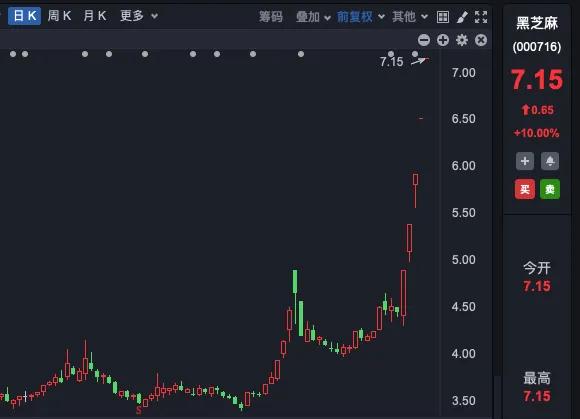The image size is (580, 419).
Task: Click the +10.00% change percentage
Action: (536, 133)
